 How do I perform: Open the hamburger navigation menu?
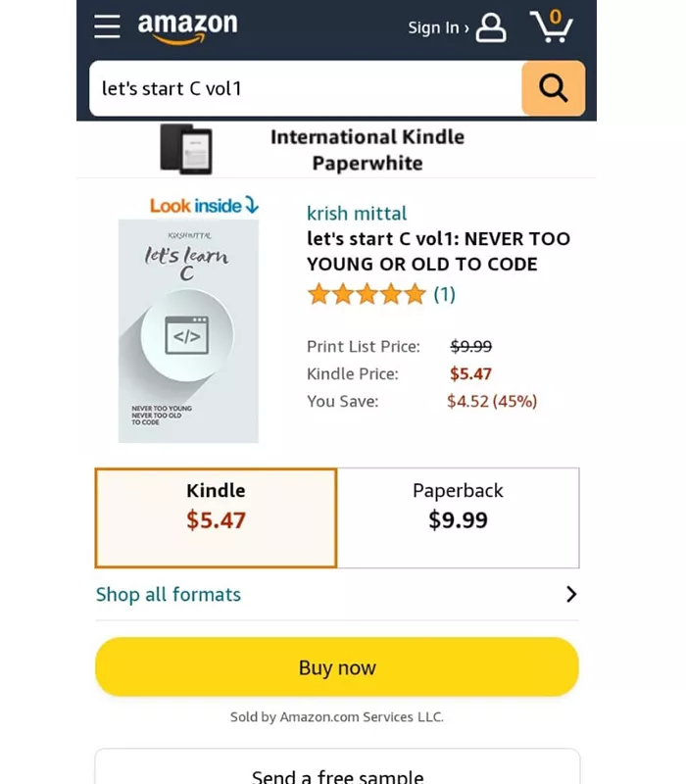pyautogui.click(x=107, y=26)
